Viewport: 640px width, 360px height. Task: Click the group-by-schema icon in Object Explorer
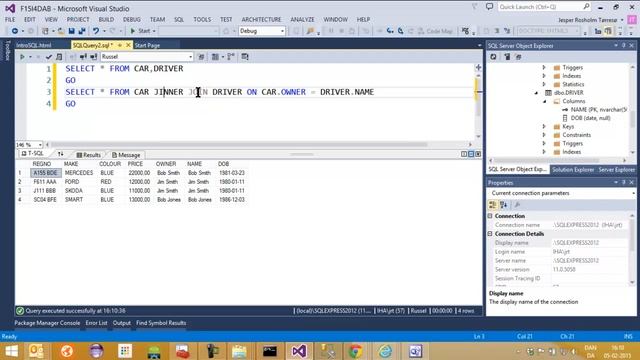[518, 57]
